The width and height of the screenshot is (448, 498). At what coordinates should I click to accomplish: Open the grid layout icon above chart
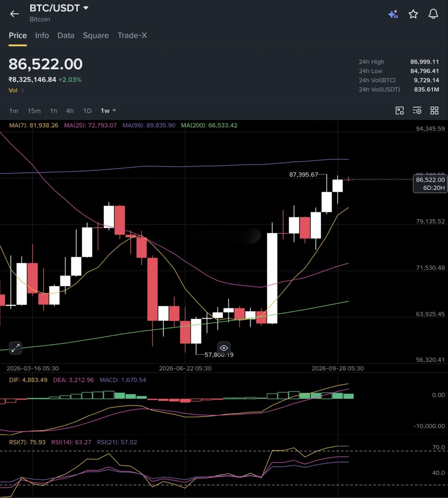click(434, 110)
